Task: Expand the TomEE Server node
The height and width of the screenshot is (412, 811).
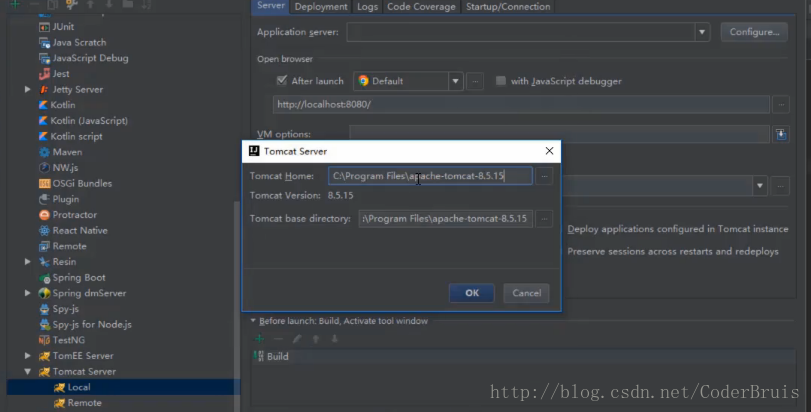Action: click(27, 356)
